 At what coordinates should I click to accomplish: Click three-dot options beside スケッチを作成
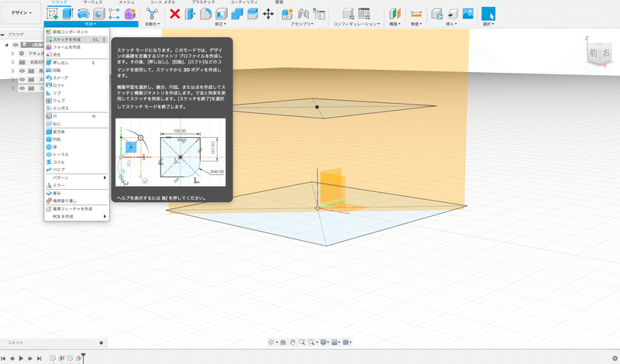click(105, 39)
